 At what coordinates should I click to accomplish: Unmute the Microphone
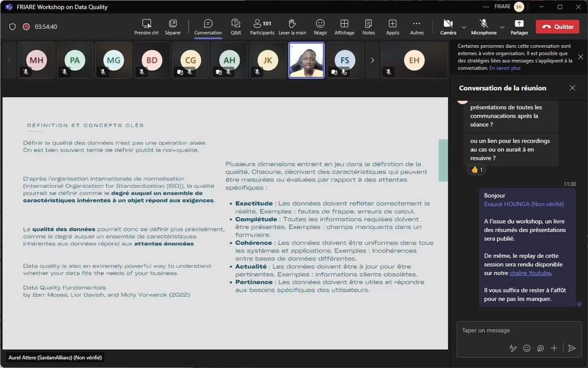tap(483, 26)
